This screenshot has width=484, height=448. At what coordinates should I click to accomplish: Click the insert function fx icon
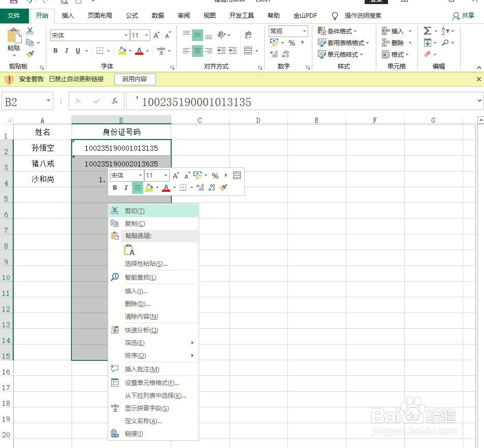coord(115,101)
